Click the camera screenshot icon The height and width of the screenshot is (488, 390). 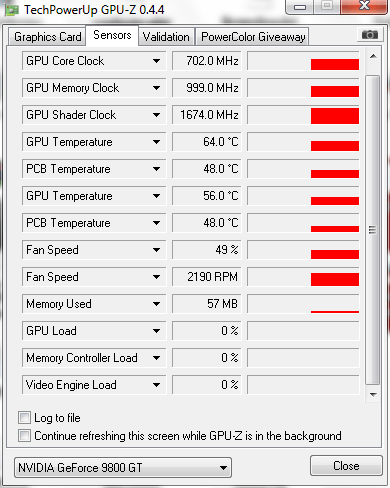pyautogui.click(x=369, y=34)
